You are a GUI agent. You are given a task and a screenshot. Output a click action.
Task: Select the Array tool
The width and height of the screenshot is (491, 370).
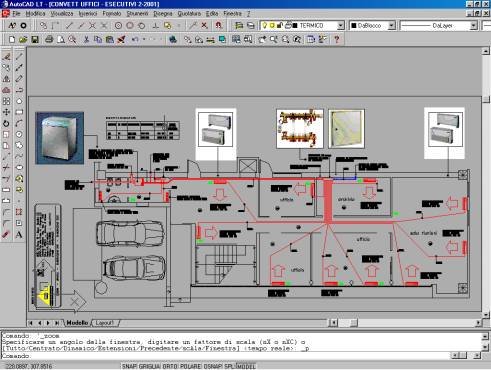(6, 101)
